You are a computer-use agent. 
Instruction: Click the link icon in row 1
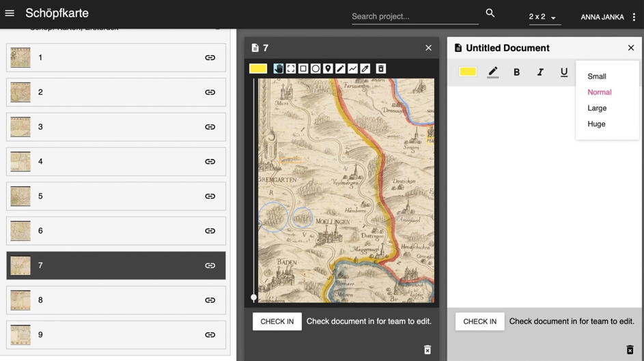point(210,57)
